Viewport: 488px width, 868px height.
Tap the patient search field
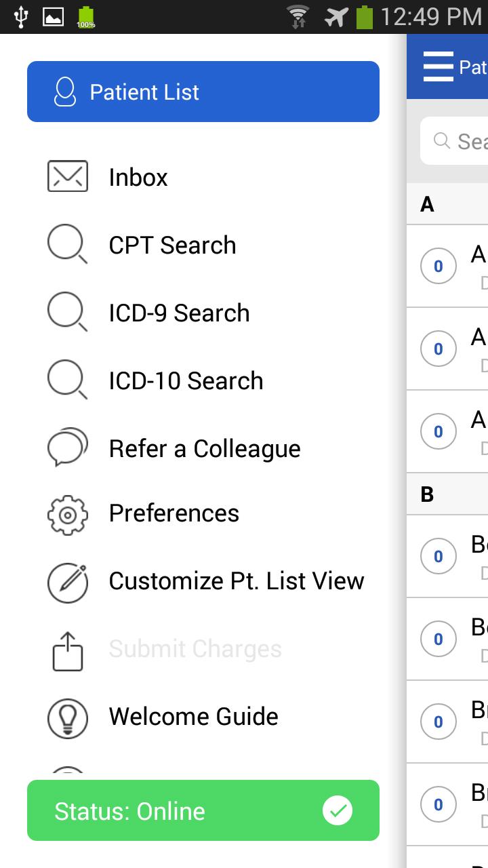461,141
